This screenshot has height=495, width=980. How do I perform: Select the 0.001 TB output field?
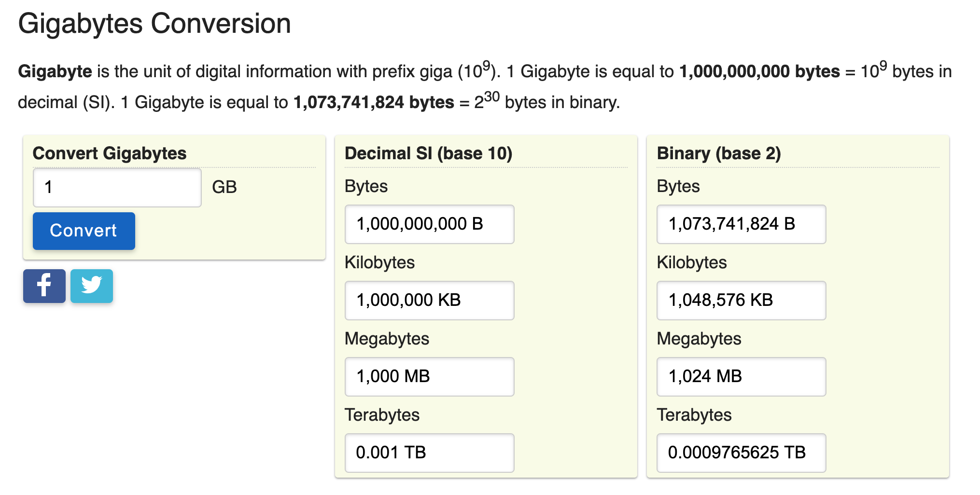click(x=429, y=453)
